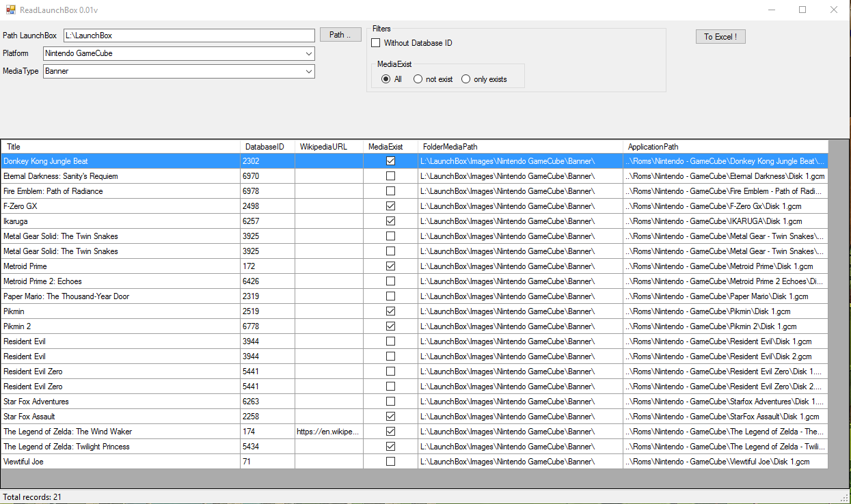Select the FolderMediaPath cell in the Ikaruga row
Viewport: 851px width, 504px height.
pyautogui.click(x=521, y=221)
